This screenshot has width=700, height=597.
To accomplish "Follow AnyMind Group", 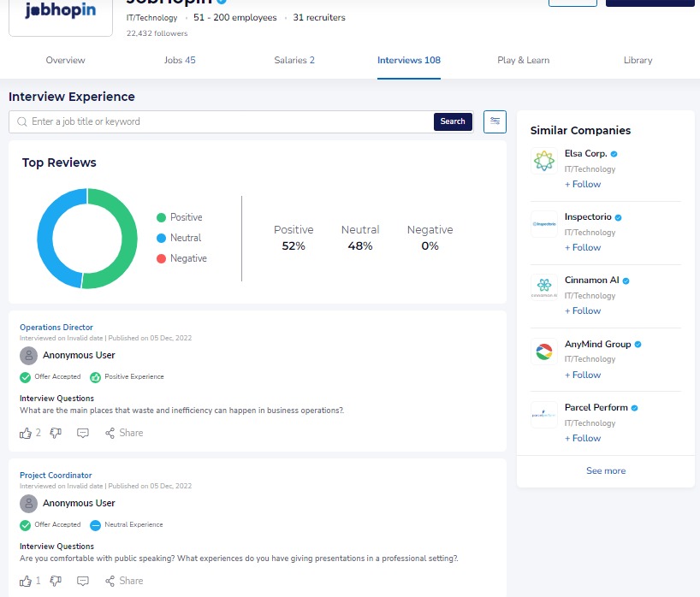I will click(x=583, y=375).
